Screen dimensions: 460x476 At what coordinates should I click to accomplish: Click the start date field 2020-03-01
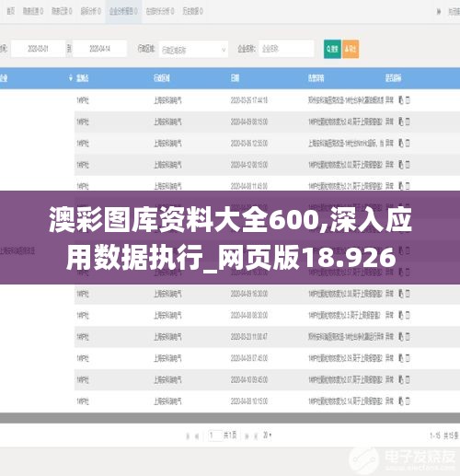tap(39, 49)
